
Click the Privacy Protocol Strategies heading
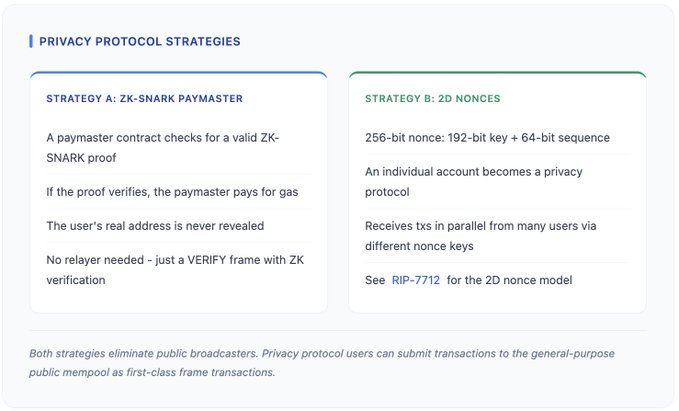[x=139, y=41]
